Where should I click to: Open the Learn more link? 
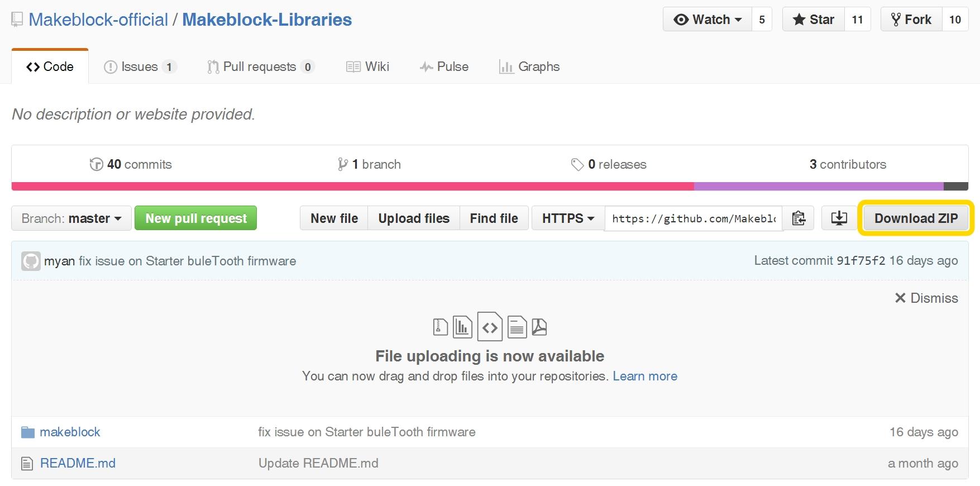pos(645,377)
